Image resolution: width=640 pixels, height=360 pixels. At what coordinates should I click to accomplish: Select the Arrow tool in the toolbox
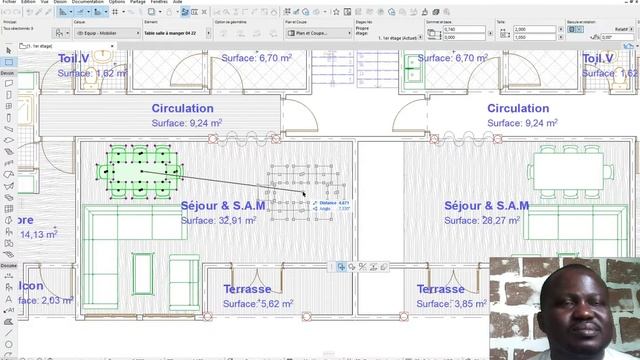tap(9, 51)
